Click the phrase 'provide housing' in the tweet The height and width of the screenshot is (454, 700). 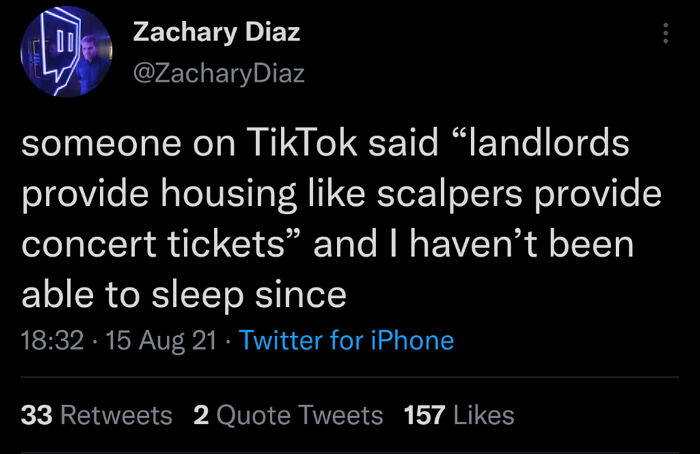click(x=159, y=195)
